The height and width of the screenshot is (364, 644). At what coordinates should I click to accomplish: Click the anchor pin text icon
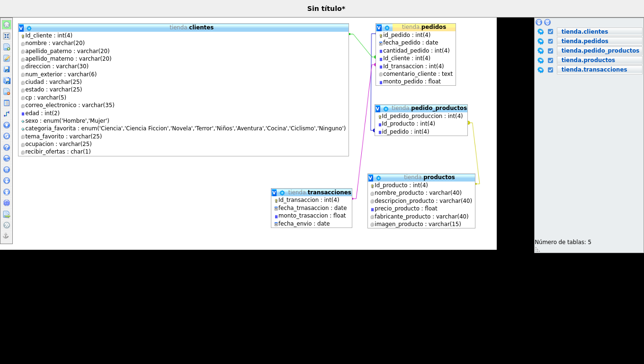(x=7, y=236)
